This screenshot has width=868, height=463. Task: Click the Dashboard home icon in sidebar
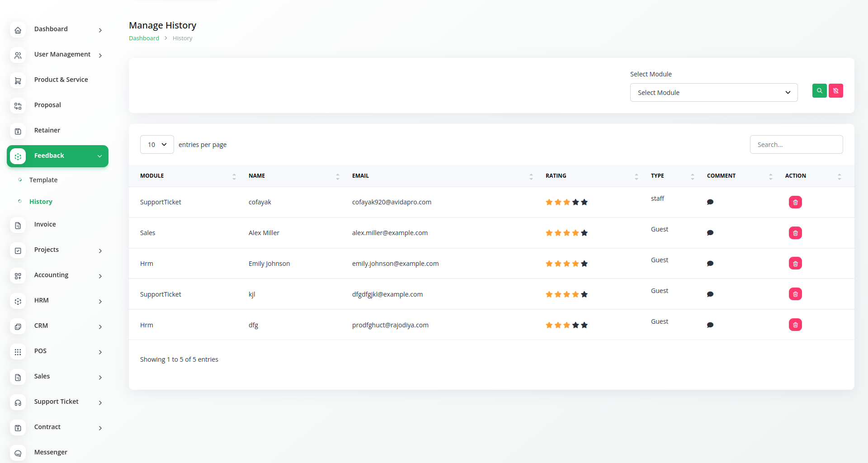click(18, 30)
